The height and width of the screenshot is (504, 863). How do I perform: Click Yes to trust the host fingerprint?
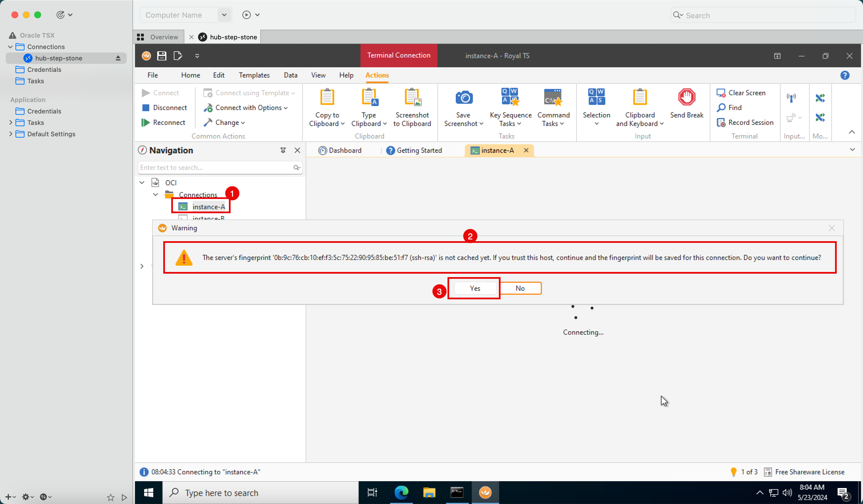coord(475,288)
